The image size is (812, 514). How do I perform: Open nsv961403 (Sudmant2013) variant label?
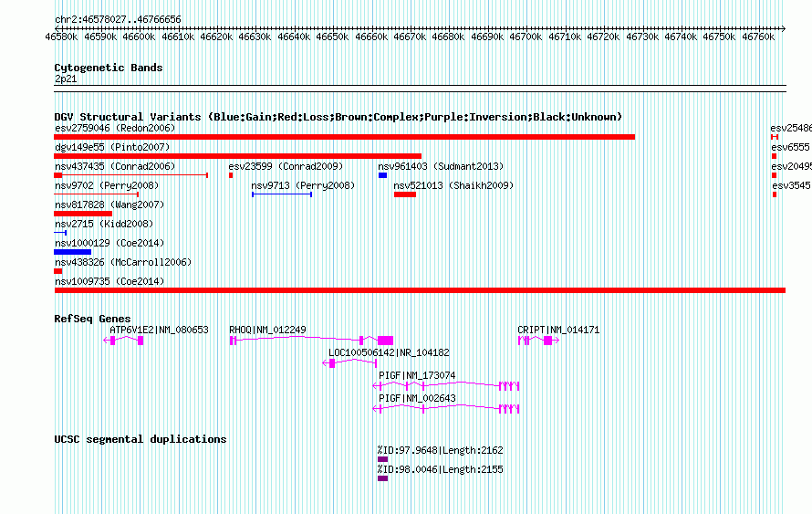click(x=441, y=166)
